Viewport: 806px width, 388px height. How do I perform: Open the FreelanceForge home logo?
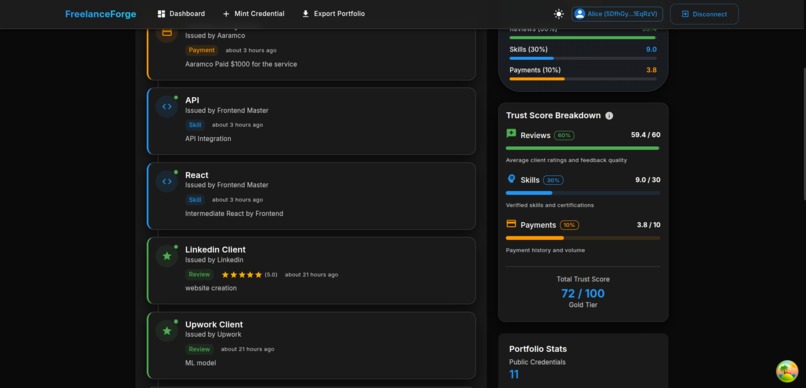pyautogui.click(x=100, y=14)
